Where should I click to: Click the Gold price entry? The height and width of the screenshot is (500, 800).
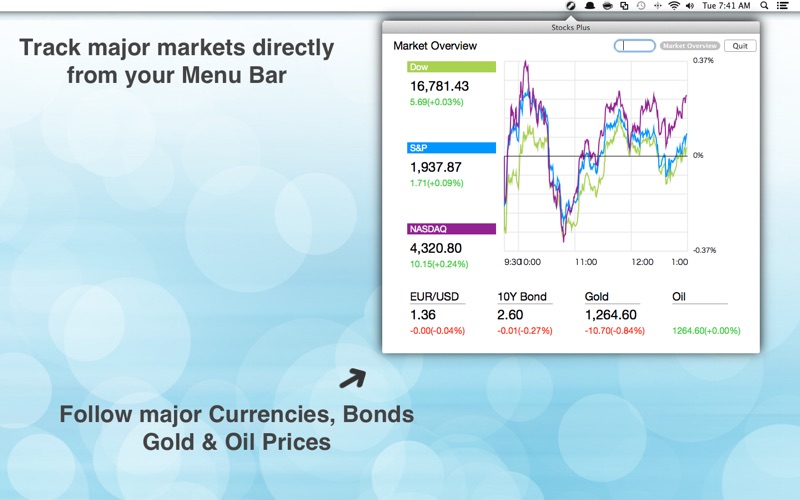(x=614, y=313)
